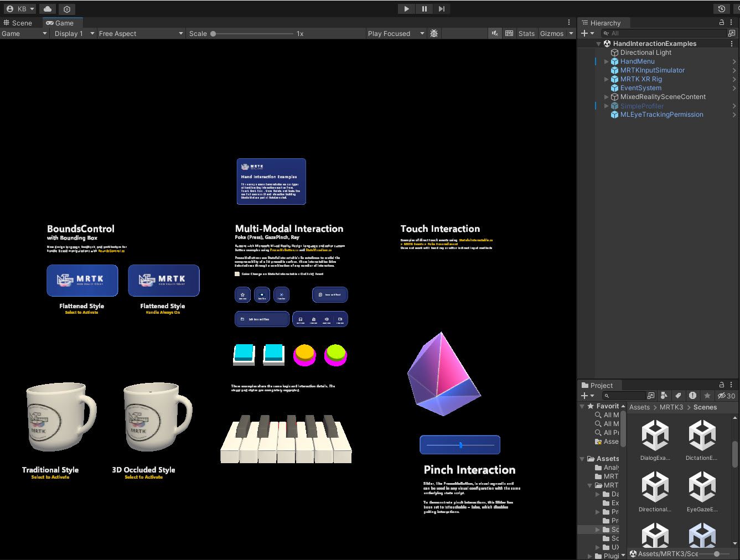The height and width of the screenshot is (560, 740).
Task: Expand the MRTK XR Rig object
Action: tap(606, 79)
